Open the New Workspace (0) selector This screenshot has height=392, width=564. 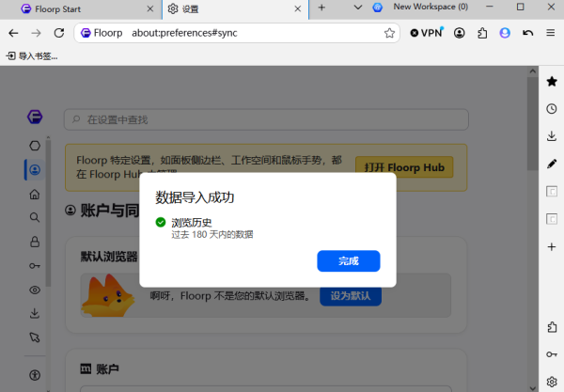click(420, 7)
